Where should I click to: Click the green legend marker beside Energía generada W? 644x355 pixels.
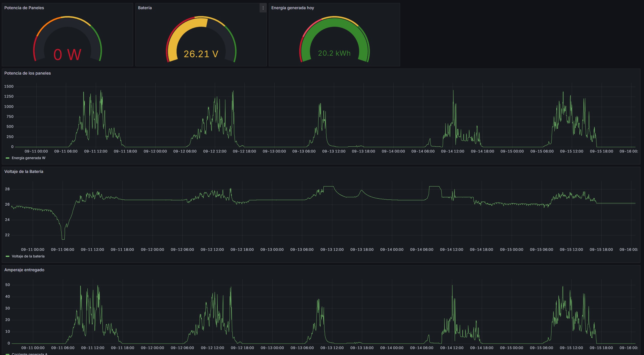coord(8,158)
